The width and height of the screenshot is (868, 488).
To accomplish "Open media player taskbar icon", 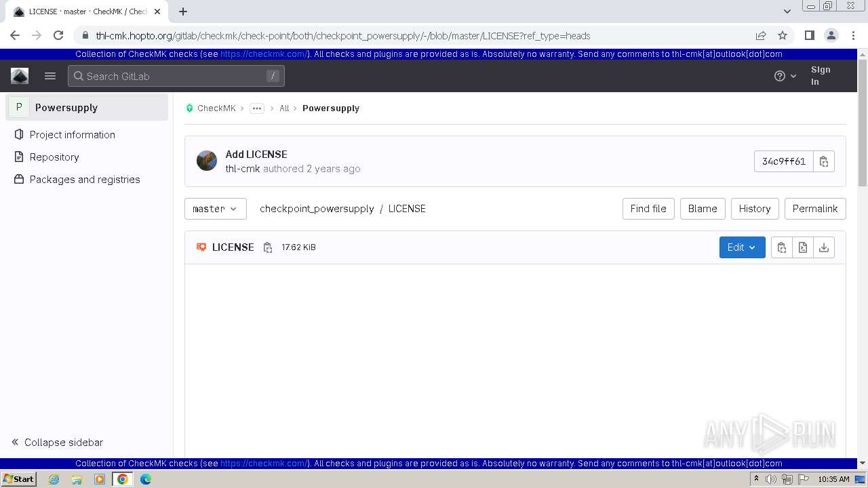I will [100, 479].
